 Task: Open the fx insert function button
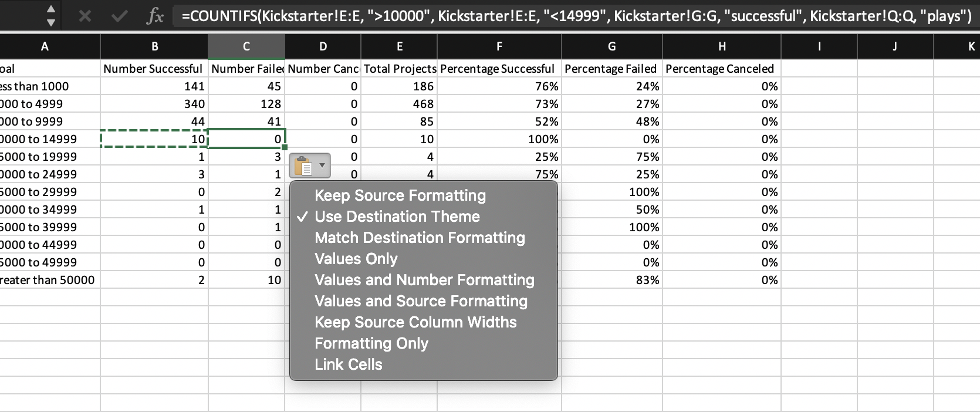click(155, 16)
